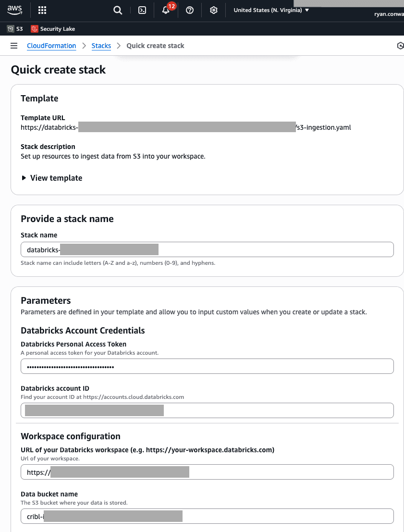Toggle the hamburger side navigation menu

click(x=14, y=46)
